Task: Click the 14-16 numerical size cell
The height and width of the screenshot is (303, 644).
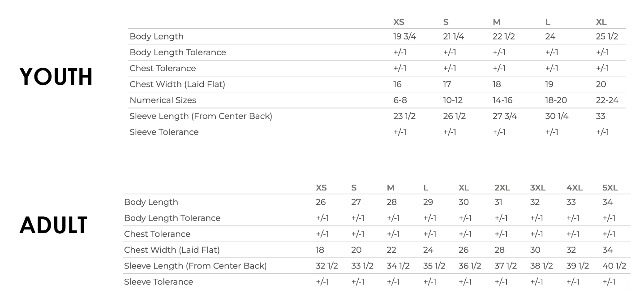Action: point(502,100)
